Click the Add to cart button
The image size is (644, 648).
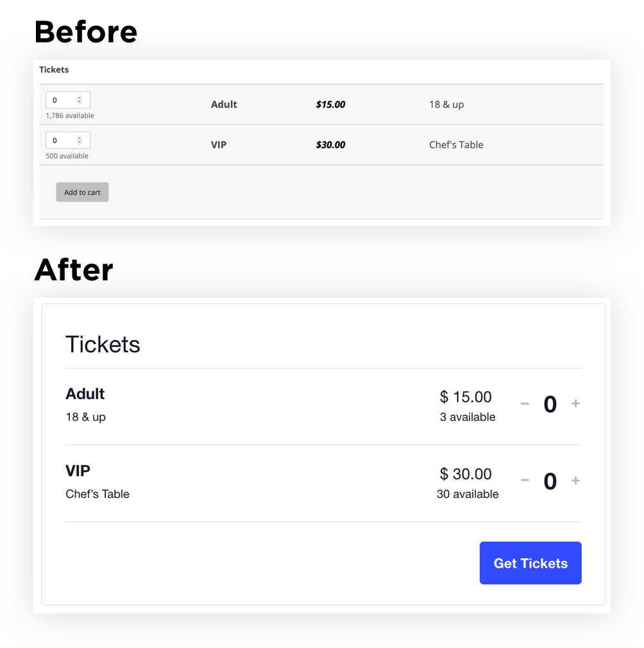82,192
